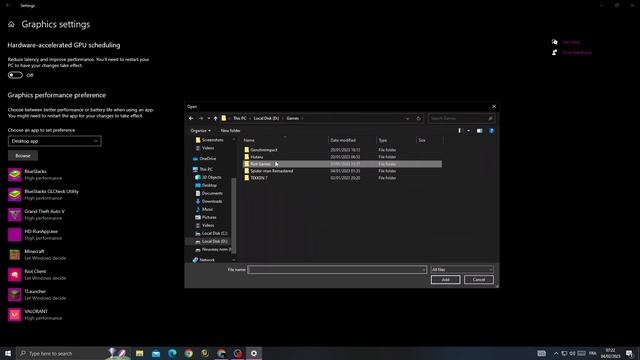Click the Settings home icon

pos(11,24)
